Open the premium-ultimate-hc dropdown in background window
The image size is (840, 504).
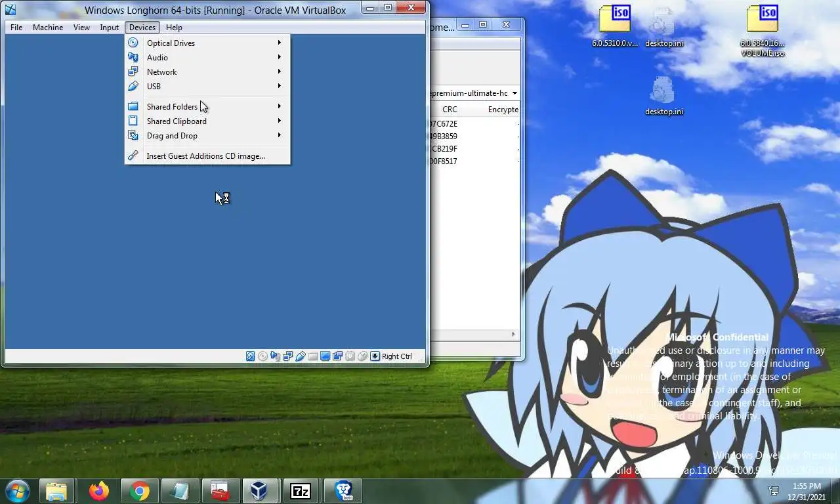pyautogui.click(x=514, y=93)
